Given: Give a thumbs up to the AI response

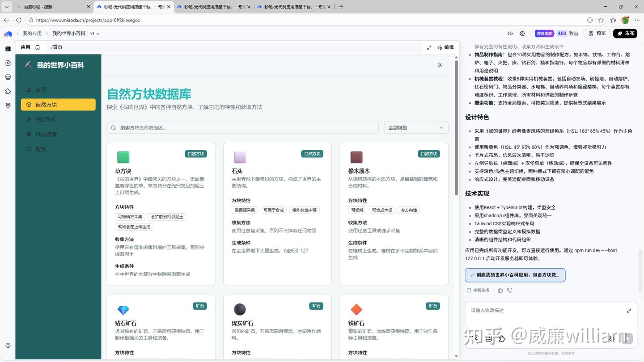Looking at the screenshot, I should pyautogui.click(x=500, y=290).
